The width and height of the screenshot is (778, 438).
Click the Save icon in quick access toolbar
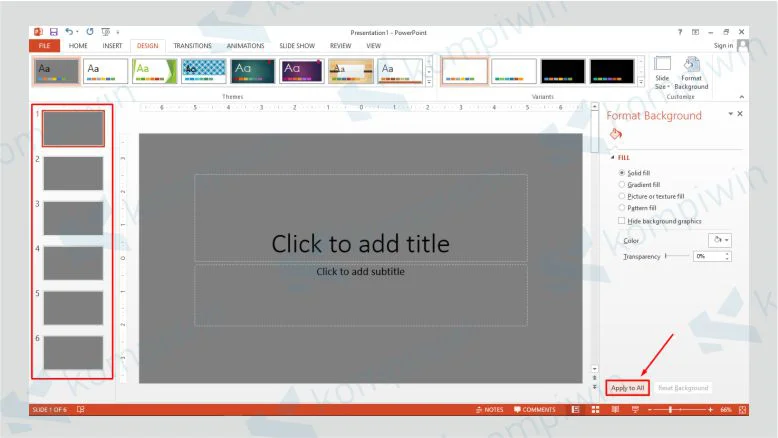pyautogui.click(x=54, y=32)
